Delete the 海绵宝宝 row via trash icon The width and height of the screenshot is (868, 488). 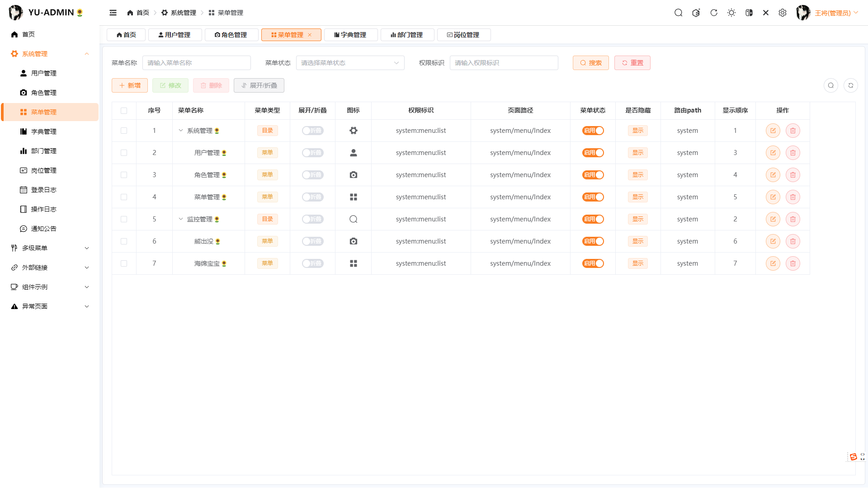pyautogui.click(x=793, y=263)
